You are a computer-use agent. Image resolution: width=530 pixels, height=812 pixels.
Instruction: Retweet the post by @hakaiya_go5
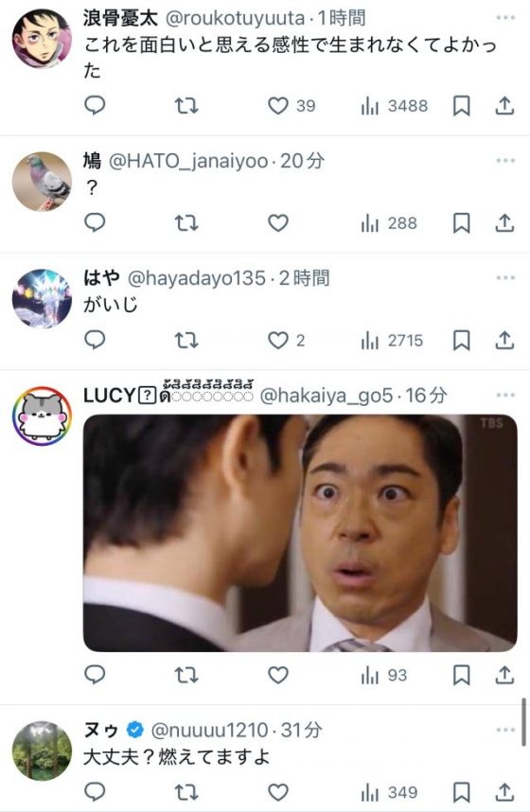pos(186,675)
